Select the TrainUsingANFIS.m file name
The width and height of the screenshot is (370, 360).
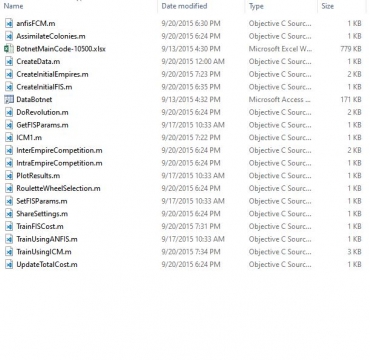click(47, 239)
